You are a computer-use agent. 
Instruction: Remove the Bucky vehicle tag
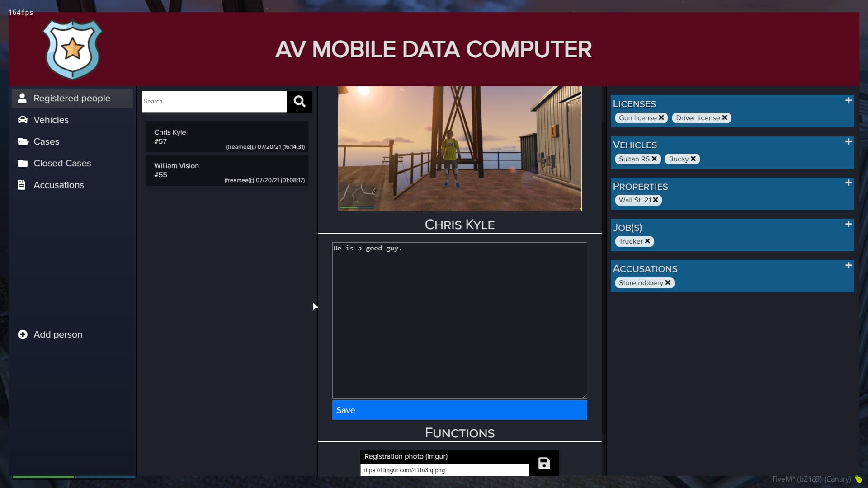693,159
